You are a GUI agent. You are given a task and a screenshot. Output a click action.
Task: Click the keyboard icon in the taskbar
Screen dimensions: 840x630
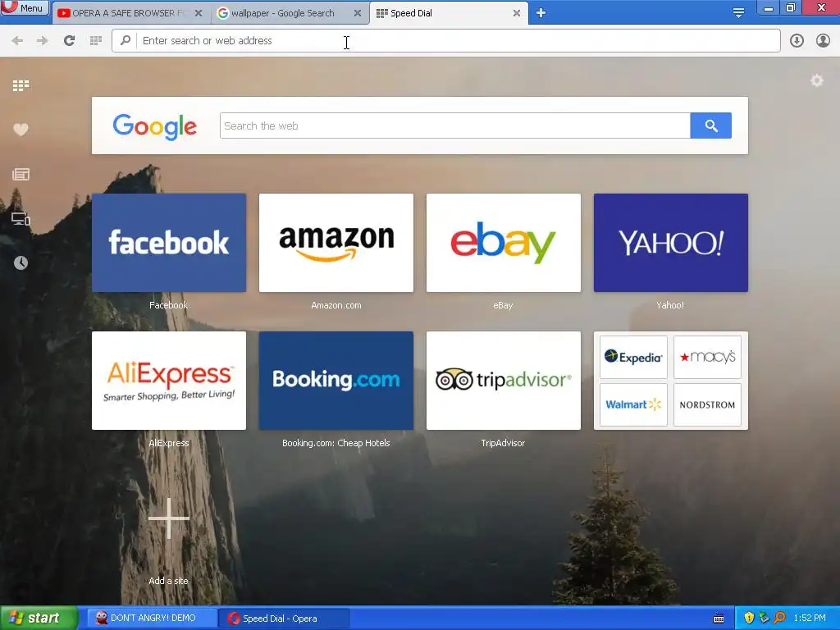[x=719, y=619]
